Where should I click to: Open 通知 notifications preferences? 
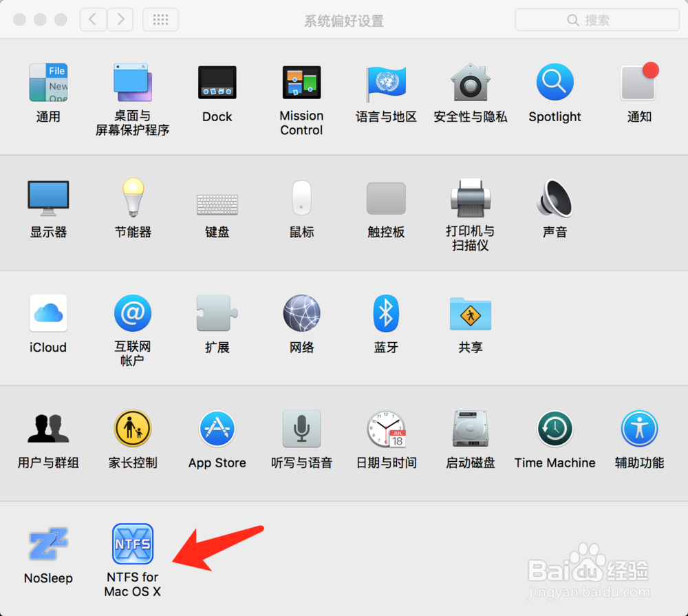tap(639, 83)
